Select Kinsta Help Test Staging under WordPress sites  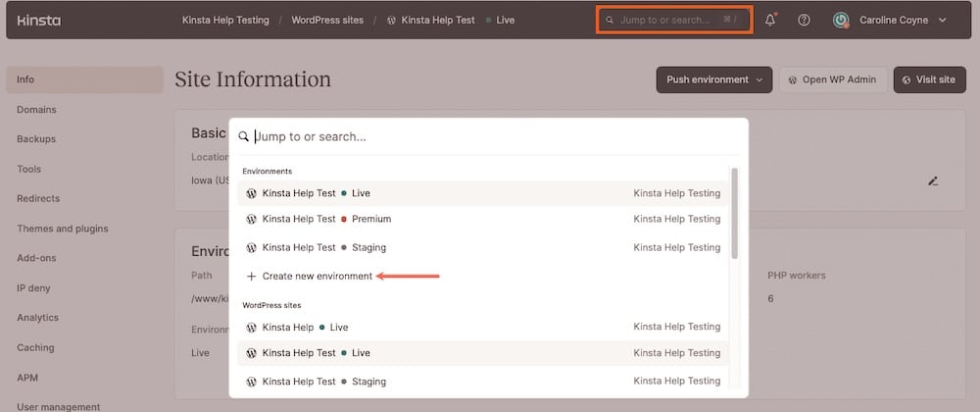click(482, 381)
